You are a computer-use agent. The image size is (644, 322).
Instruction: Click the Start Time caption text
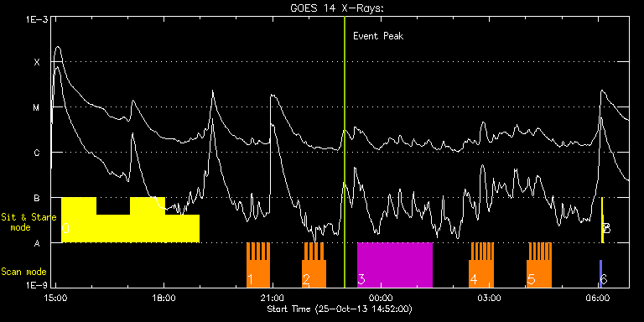tap(340, 309)
